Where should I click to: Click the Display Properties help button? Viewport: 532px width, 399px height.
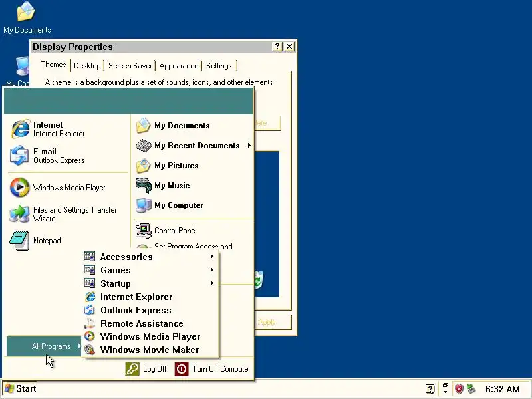click(277, 47)
